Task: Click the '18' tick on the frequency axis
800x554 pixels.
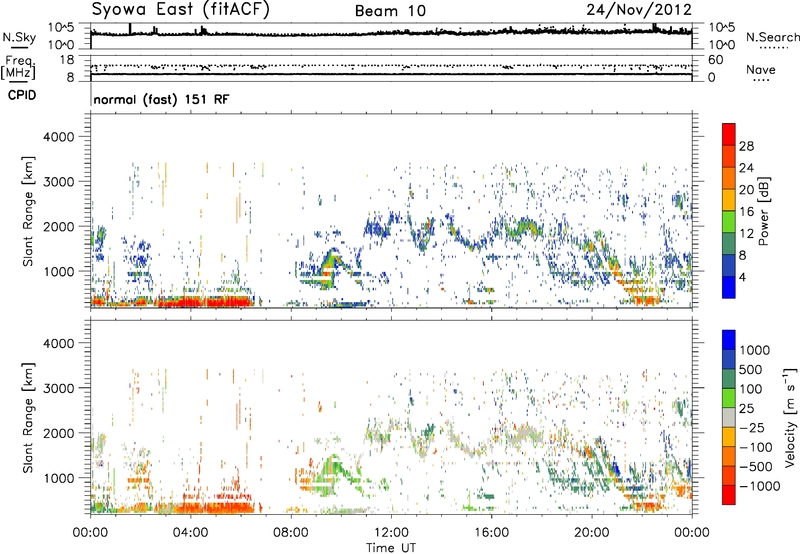Action: [67, 60]
